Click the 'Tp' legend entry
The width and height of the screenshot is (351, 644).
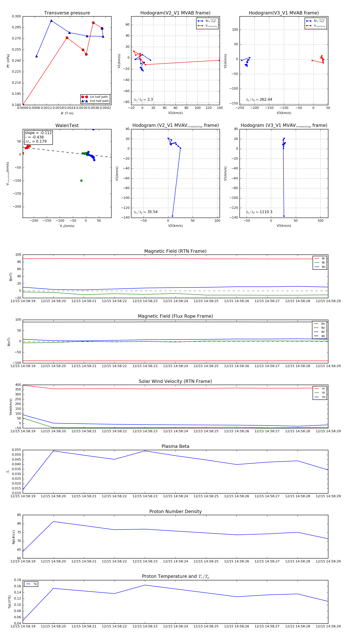coord(31,584)
